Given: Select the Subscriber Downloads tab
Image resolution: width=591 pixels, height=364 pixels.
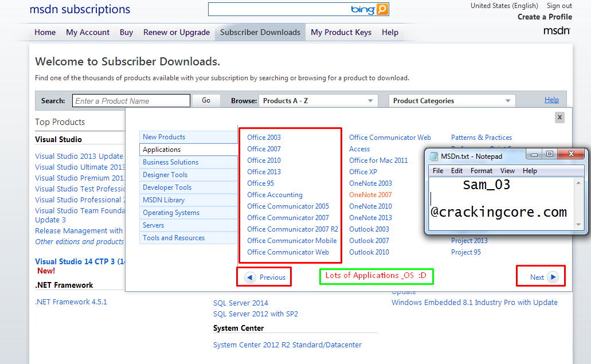Looking at the screenshot, I should point(260,33).
